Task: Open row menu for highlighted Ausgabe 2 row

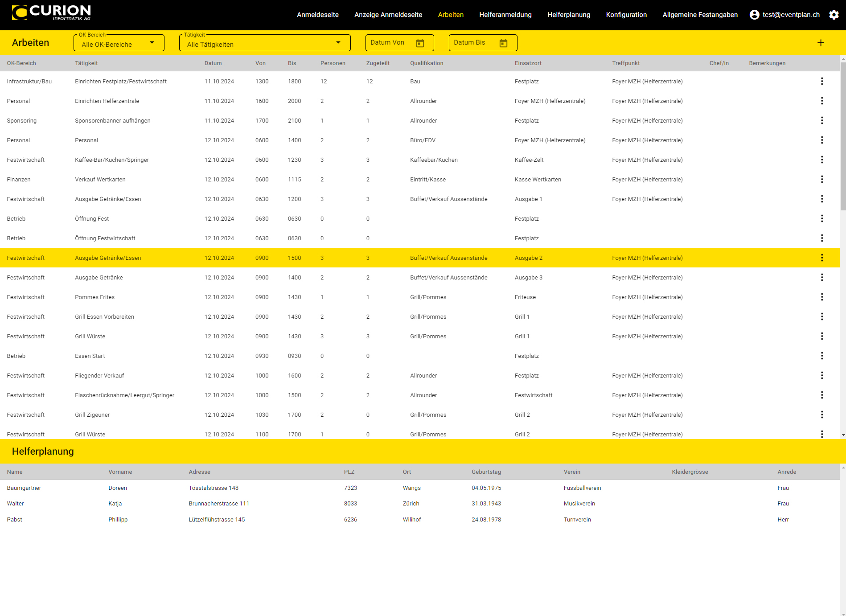Action: click(x=822, y=258)
